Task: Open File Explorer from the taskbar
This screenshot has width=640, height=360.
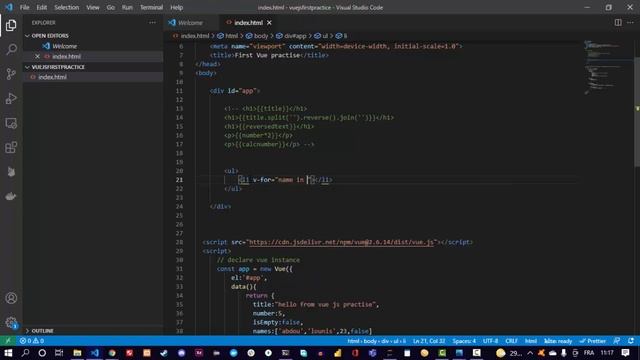Action: click(x=77, y=353)
